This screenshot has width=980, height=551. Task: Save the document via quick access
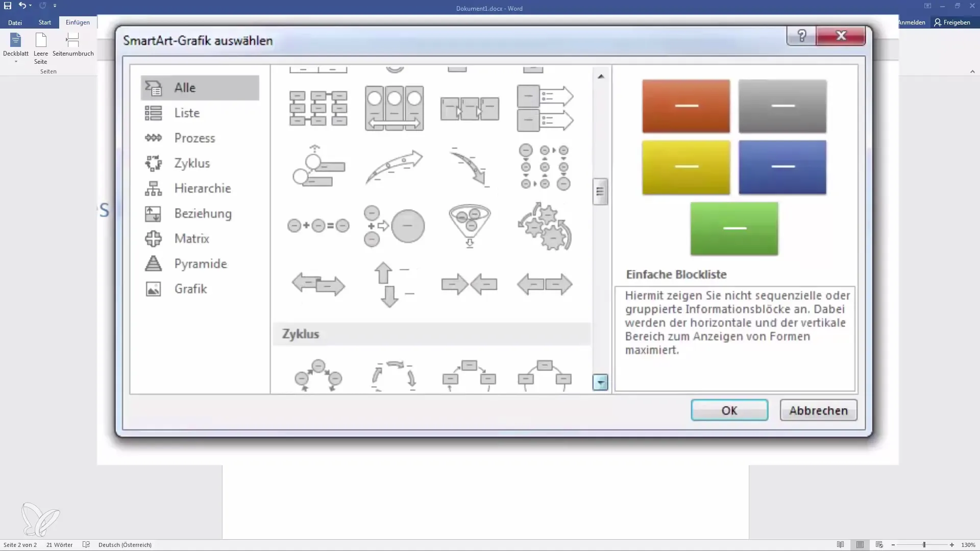(8, 6)
